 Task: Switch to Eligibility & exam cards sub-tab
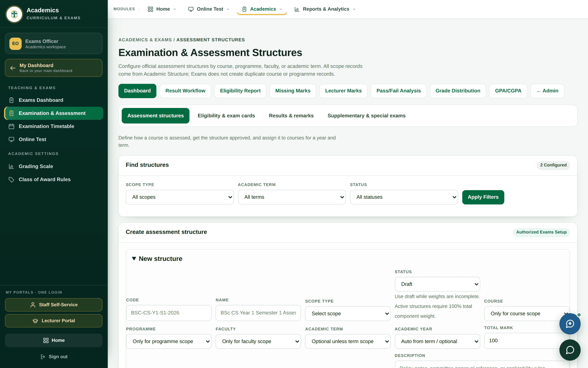click(x=226, y=116)
